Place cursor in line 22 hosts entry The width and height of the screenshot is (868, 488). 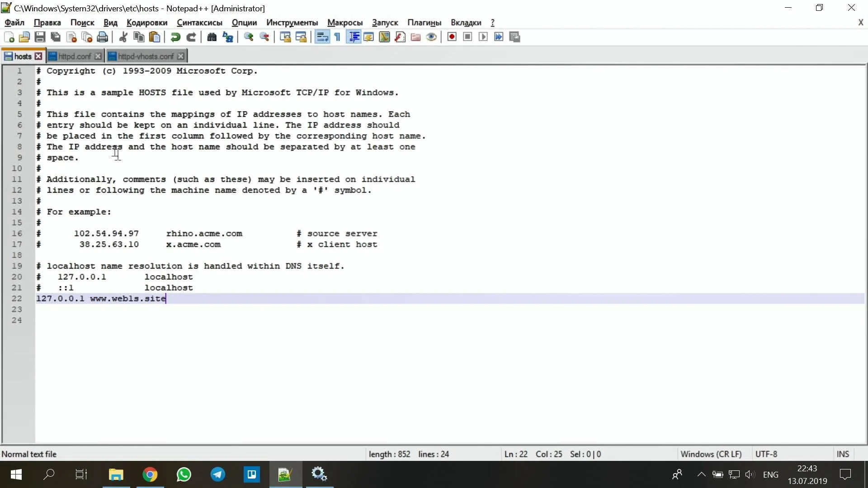[x=101, y=299]
